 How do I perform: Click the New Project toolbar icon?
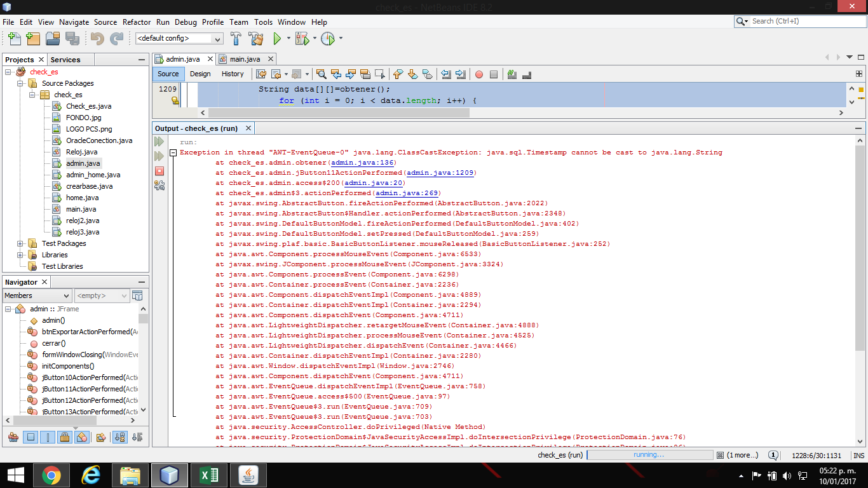[33, 39]
